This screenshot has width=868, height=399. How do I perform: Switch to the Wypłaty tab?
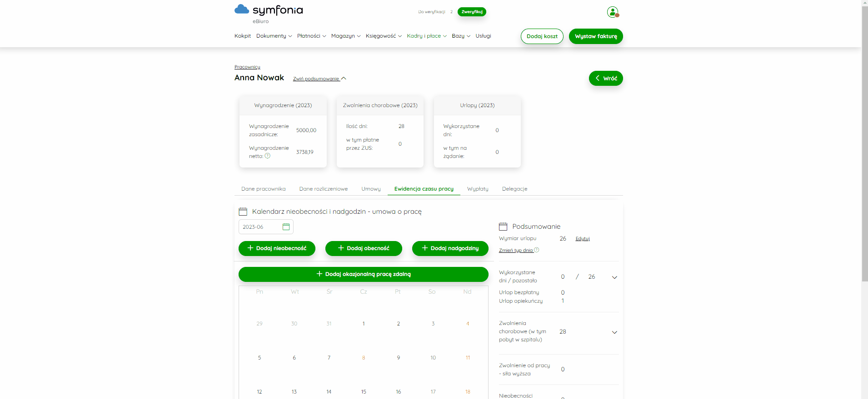coord(478,189)
